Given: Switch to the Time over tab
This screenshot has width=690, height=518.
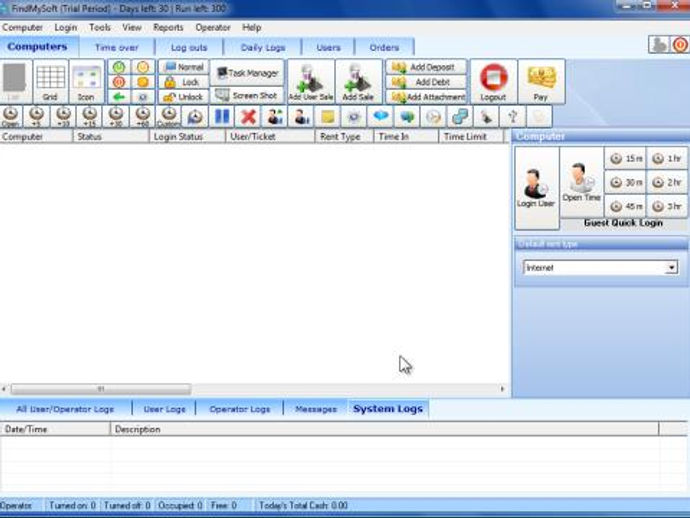Looking at the screenshot, I should 117,48.
